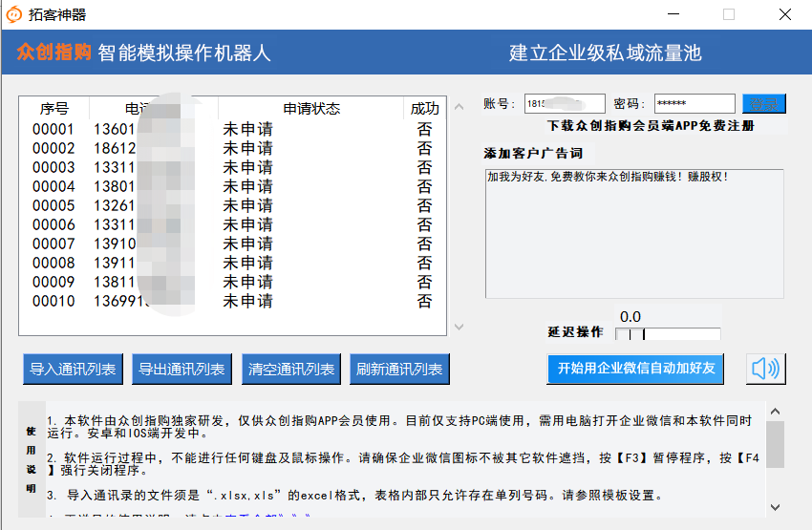
Task: Click the 添加客户广告词 text area
Action: click(x=634, y=233)
